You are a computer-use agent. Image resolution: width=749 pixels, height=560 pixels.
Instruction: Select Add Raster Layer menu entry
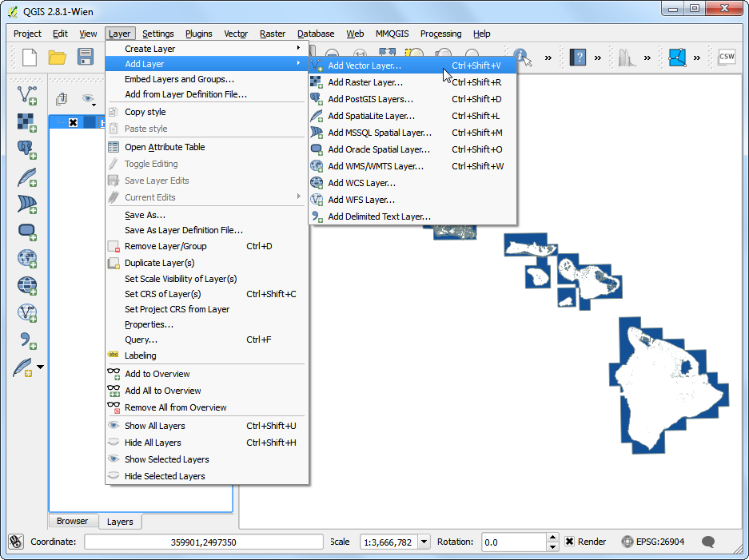tap(412, 82)
